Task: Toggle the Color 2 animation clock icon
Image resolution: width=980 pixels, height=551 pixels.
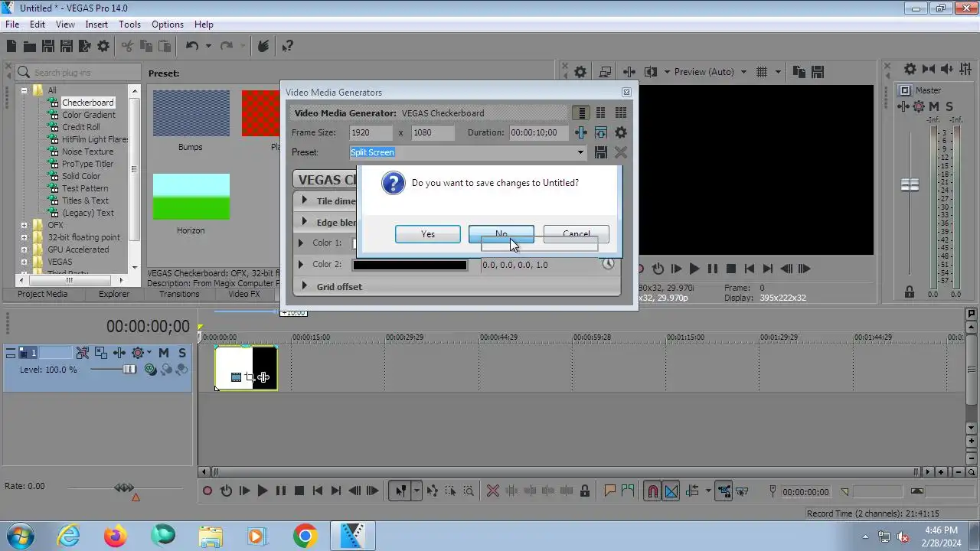Action: 608,264
